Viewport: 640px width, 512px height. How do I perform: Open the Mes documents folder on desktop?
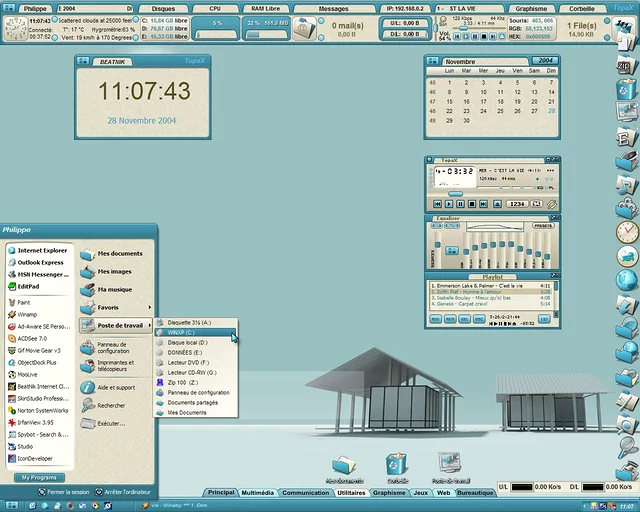point(344,466)
